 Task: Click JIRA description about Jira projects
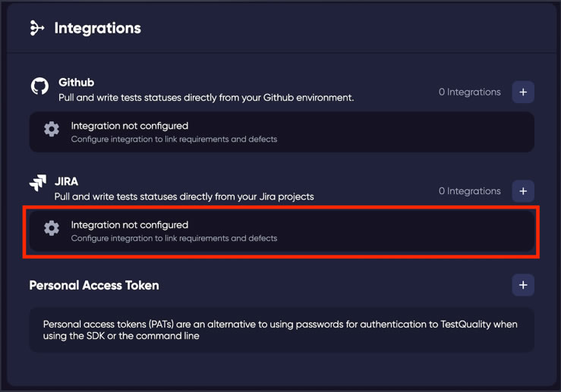tap(184, 196)
